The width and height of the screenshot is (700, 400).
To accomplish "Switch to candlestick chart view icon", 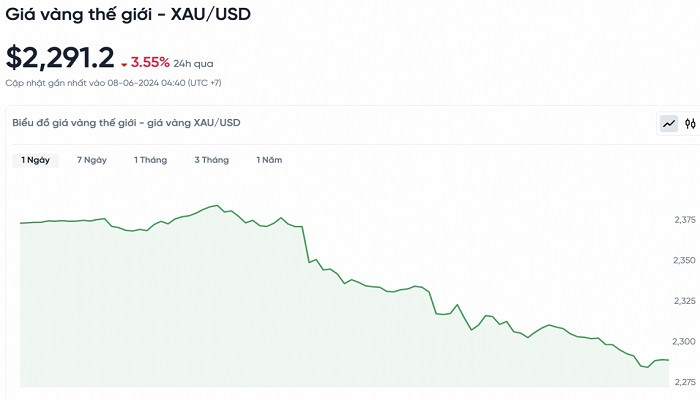I will (689, 123).
